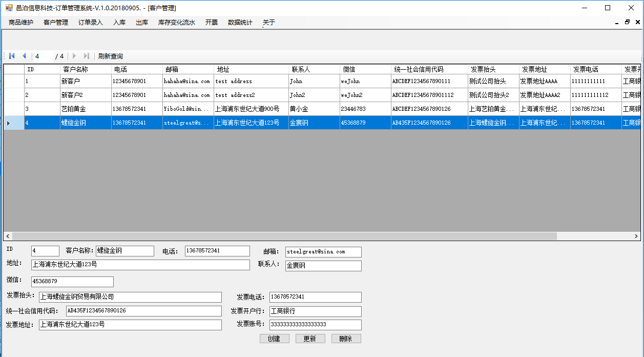
Task: Click the 发票地址 input field
Action: pyautogui.click(x=130, y=325)
